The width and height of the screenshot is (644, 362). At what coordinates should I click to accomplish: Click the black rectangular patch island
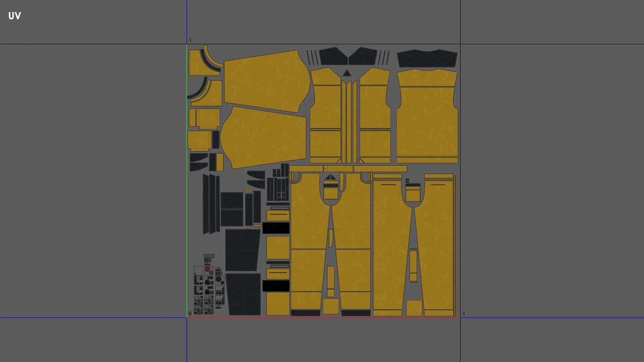pyautogui.click(x=276, y=228)
